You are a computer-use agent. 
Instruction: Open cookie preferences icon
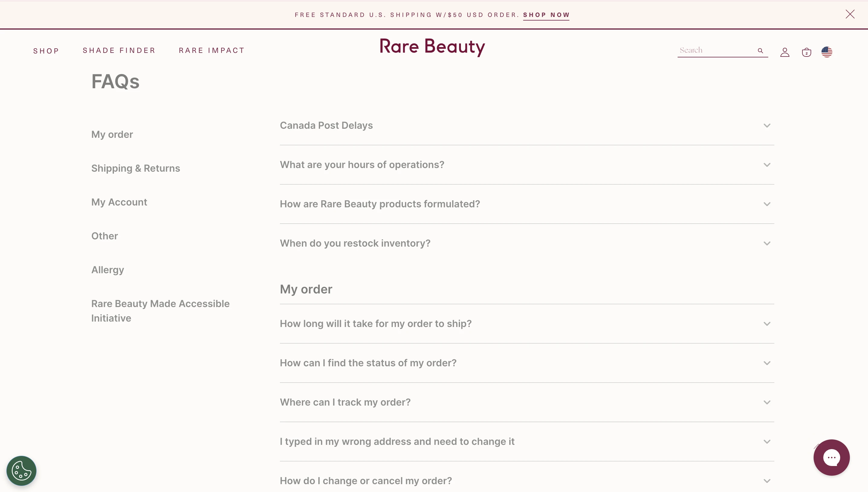pos(21,470)
